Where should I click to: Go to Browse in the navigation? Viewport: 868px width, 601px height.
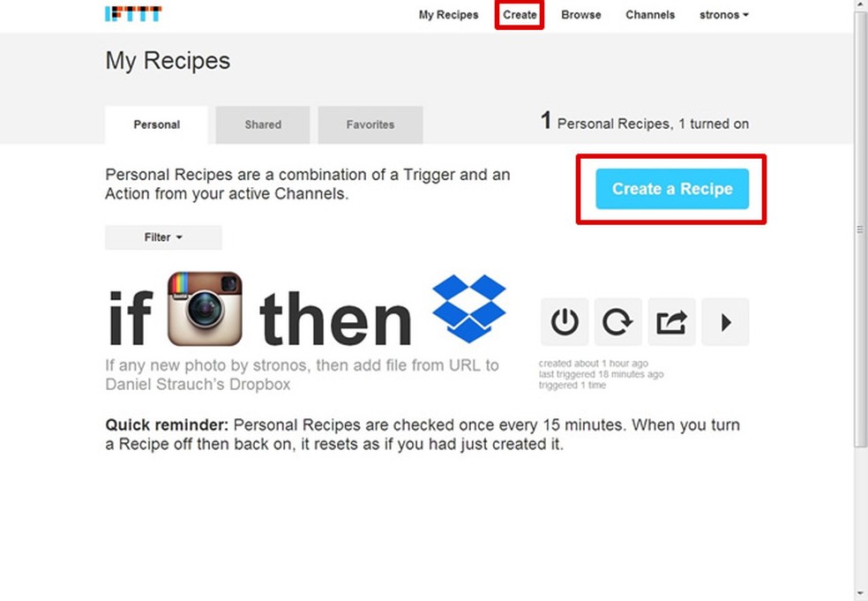(x=580, y=15)
